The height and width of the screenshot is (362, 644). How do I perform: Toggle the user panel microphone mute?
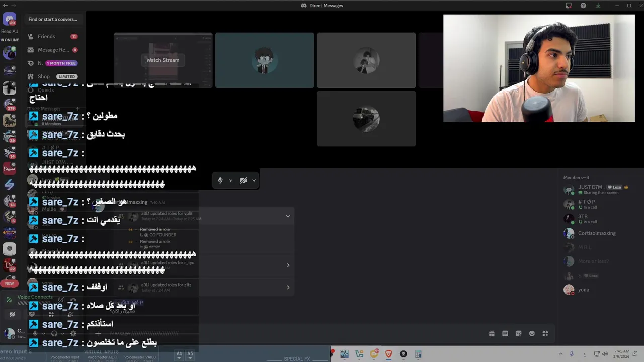tap(35, 333)
